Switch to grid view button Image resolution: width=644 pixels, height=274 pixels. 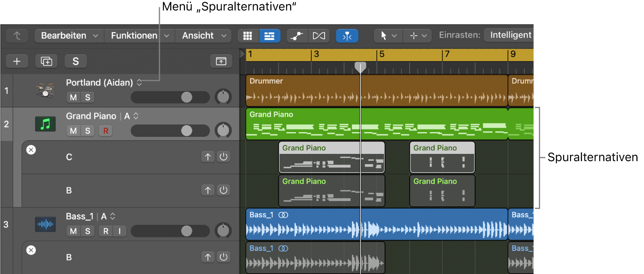click(248, 36)
